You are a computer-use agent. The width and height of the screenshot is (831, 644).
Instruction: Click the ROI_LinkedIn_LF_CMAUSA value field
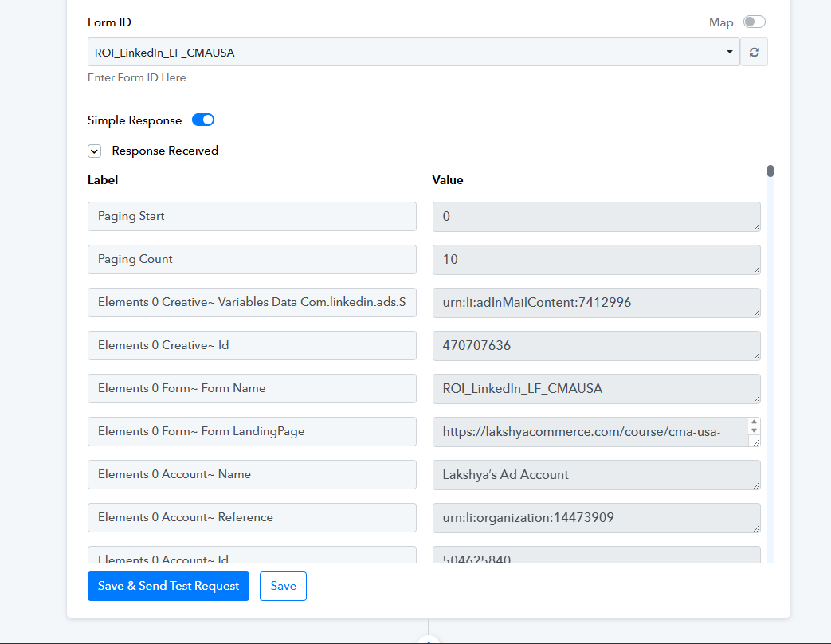click(x=596, y=388)
